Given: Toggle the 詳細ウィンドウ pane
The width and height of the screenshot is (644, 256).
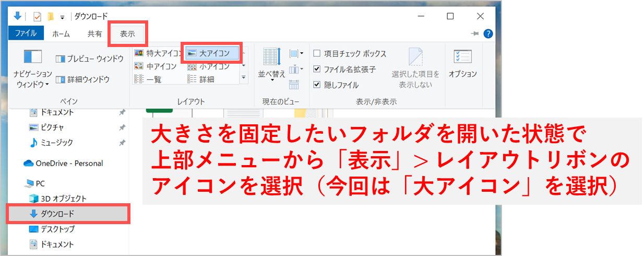Looking at the screenshot, I should coord(82,79).
